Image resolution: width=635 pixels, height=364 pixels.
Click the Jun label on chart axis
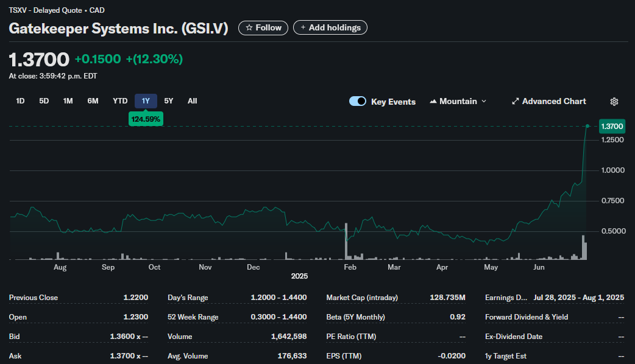coord(539,267)
